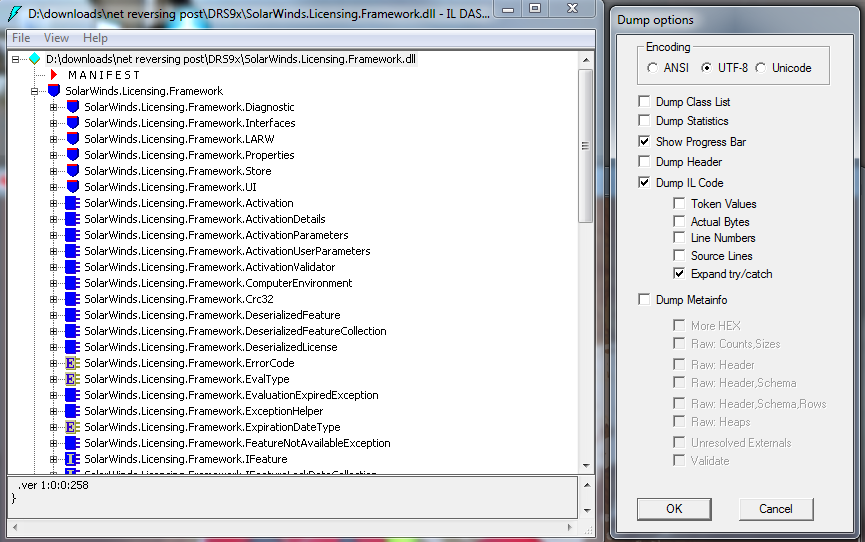Enable Source Lines checkbox
Viewport: 865px width, 542px height.
tap(679, 255)
